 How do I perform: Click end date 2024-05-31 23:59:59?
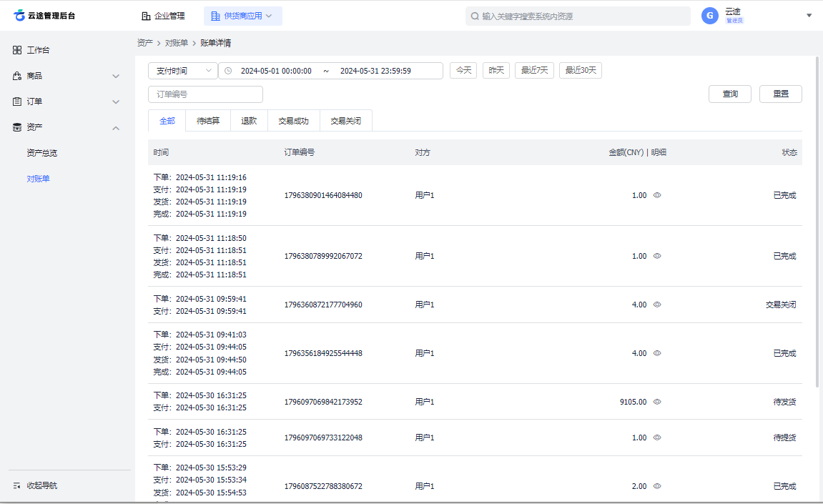375,71
